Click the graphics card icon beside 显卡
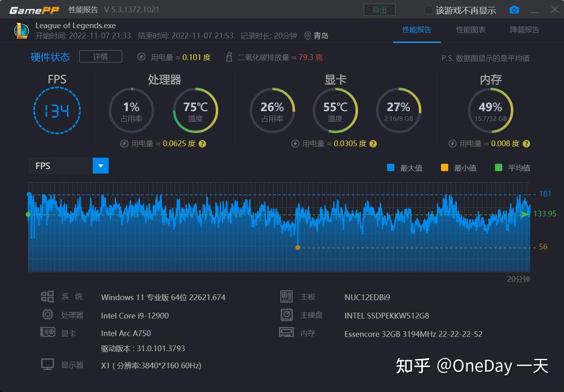This screenshot has width=564, height=392. tap(47, 332)
